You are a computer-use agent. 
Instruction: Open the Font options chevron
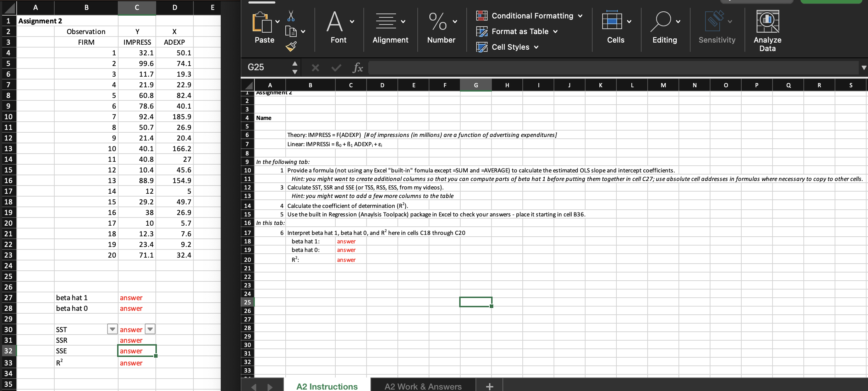pyautogui.click(x=352, y=21)
